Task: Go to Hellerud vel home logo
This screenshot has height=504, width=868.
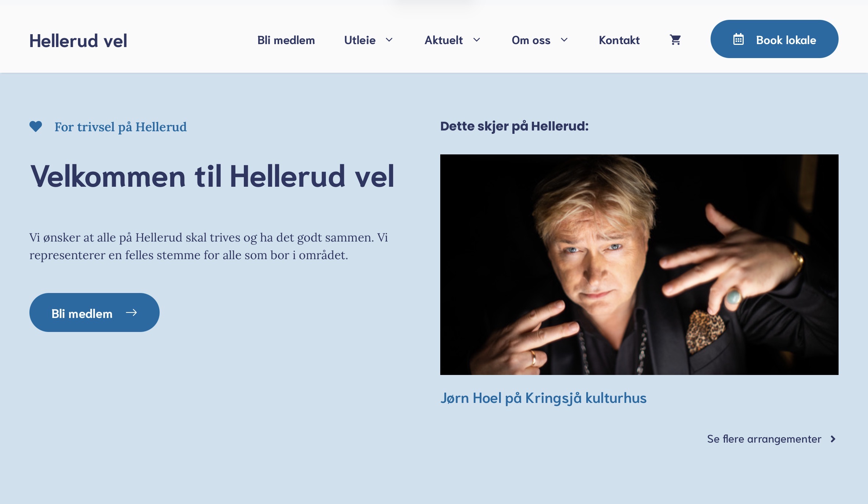Action: point(78,40)
